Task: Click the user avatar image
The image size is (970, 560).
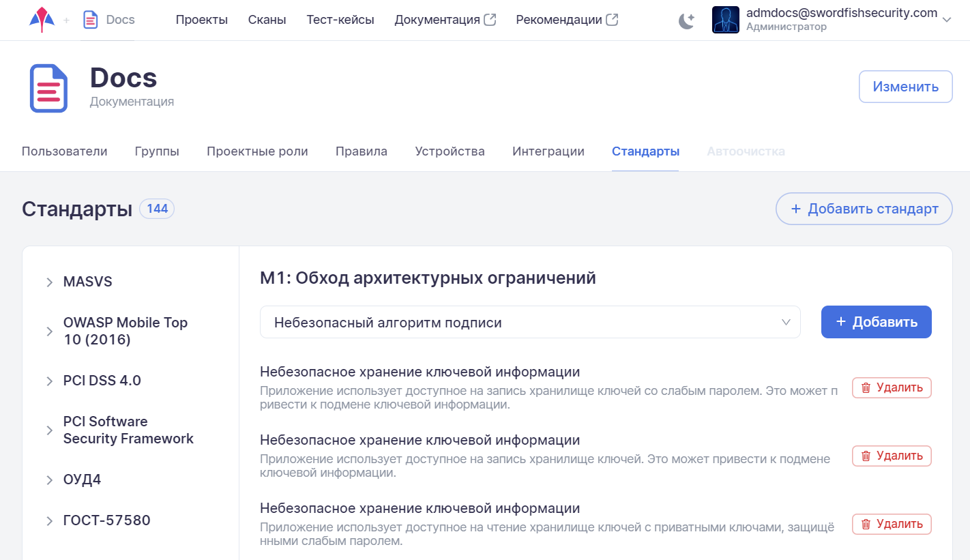Action: 725,20
